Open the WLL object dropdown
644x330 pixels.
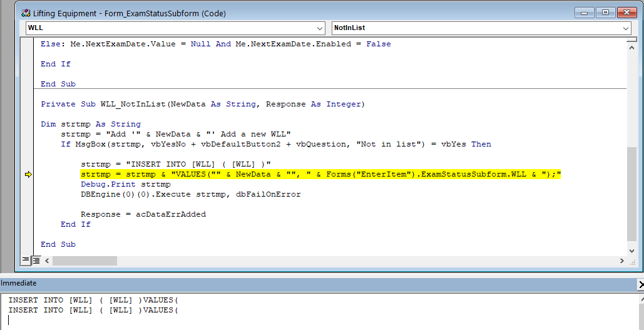point(320,28)
